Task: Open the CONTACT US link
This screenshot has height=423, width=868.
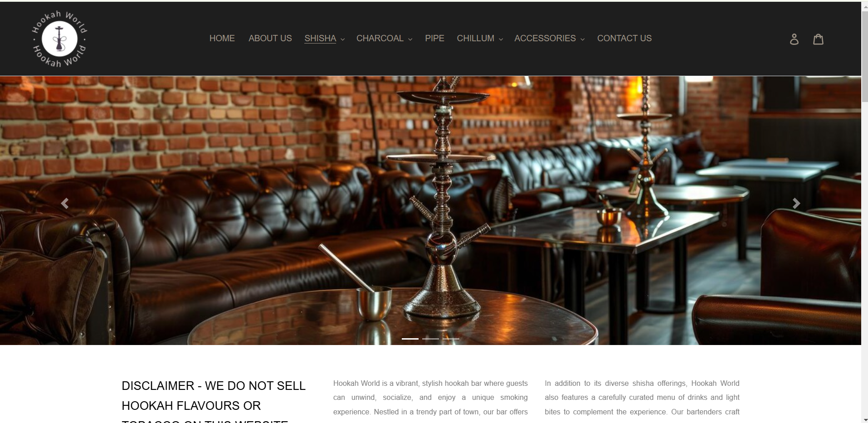Action: click(624, 39)
